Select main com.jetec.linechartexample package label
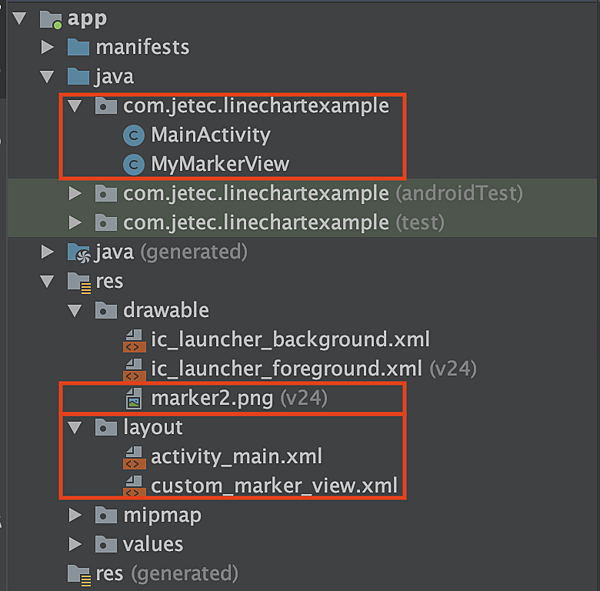600x591 pixels. click(256, 106)
